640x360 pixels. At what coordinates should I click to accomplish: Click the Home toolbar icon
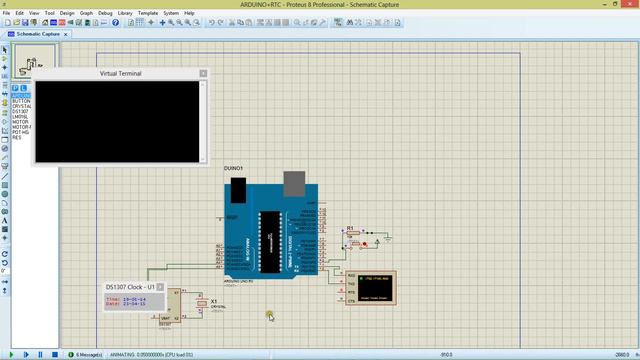click(x=45, y=22)
